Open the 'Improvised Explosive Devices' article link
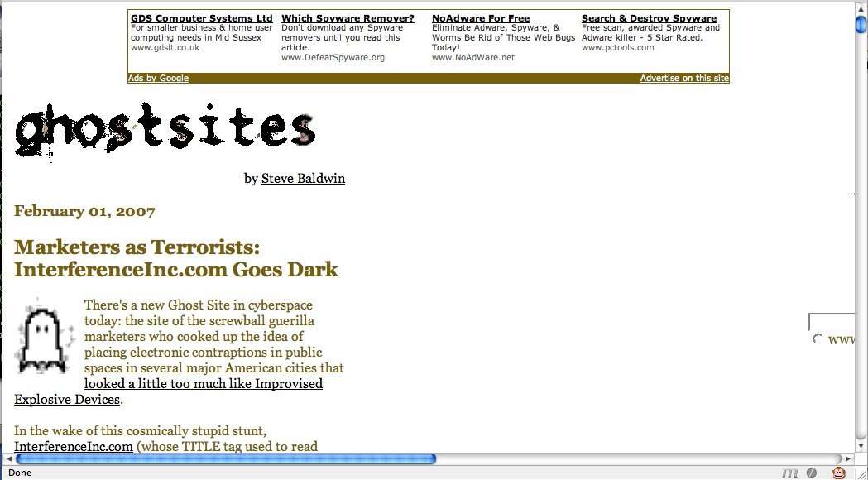868x480 pixels. [x=203, y=384]
